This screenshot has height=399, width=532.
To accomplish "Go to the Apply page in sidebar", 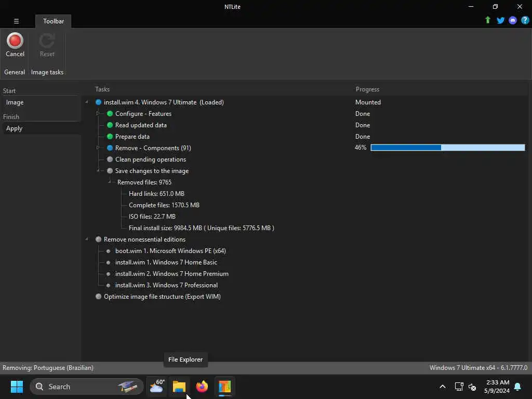I will [x=14, y=129].
